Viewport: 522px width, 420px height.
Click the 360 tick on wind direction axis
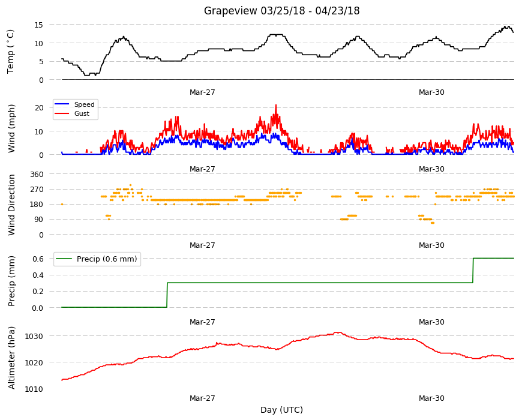coord(37,175)
